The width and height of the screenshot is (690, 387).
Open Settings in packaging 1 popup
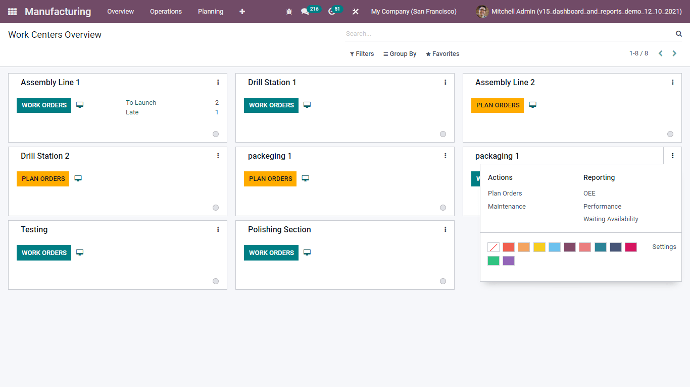664,247
